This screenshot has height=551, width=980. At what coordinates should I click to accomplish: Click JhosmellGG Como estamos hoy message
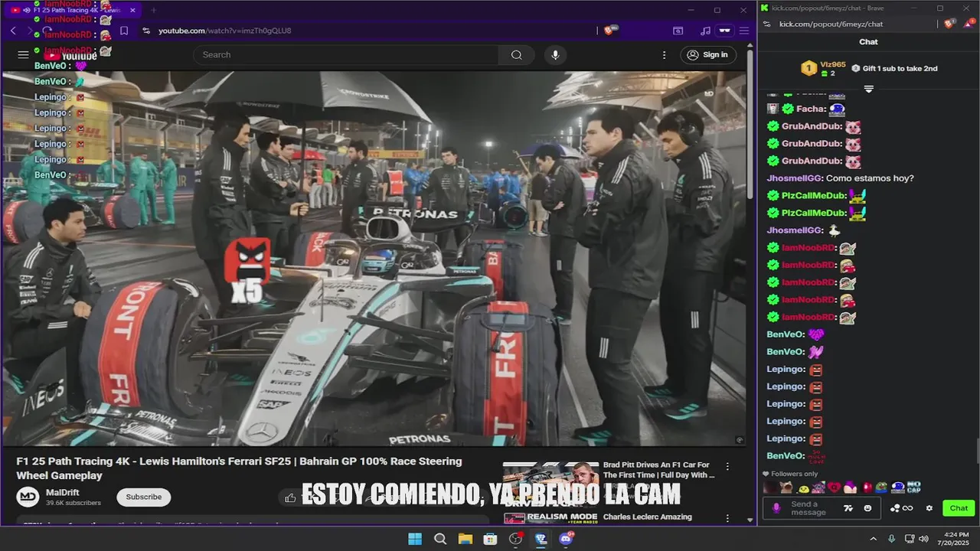pos(840,178)
